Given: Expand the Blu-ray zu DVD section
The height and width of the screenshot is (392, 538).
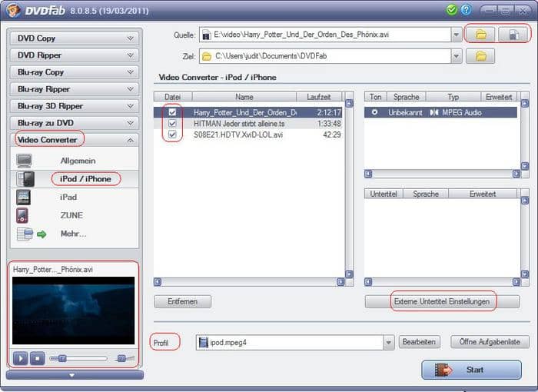Looking at the screenshot, I should [x=75, y=123].
